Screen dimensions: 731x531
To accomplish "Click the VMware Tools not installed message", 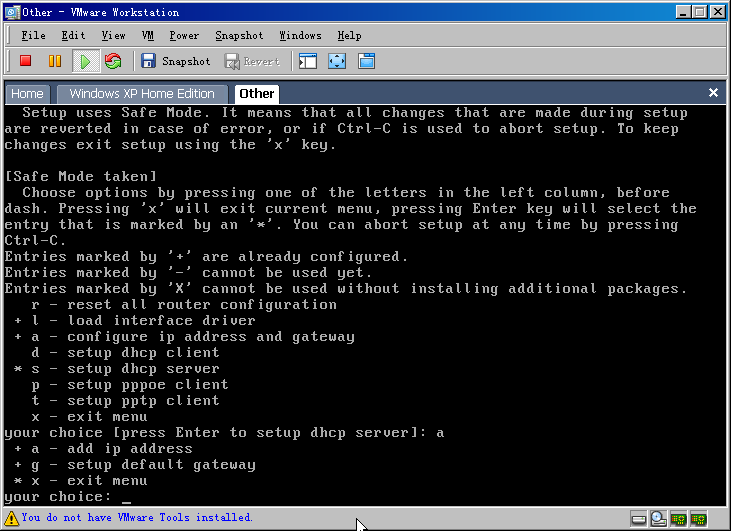I will (x=137, y=517).
